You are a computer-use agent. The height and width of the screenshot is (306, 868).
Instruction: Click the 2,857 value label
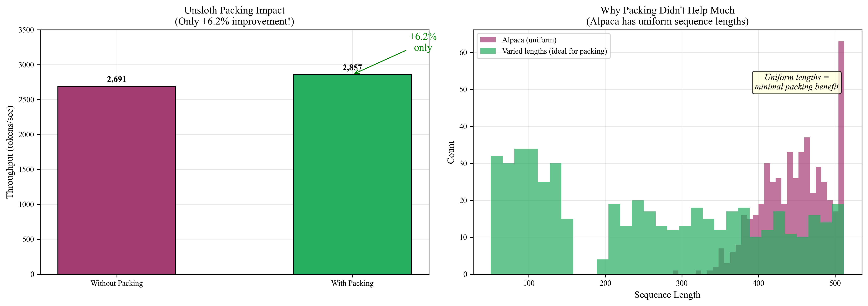[x=352, y=68]
